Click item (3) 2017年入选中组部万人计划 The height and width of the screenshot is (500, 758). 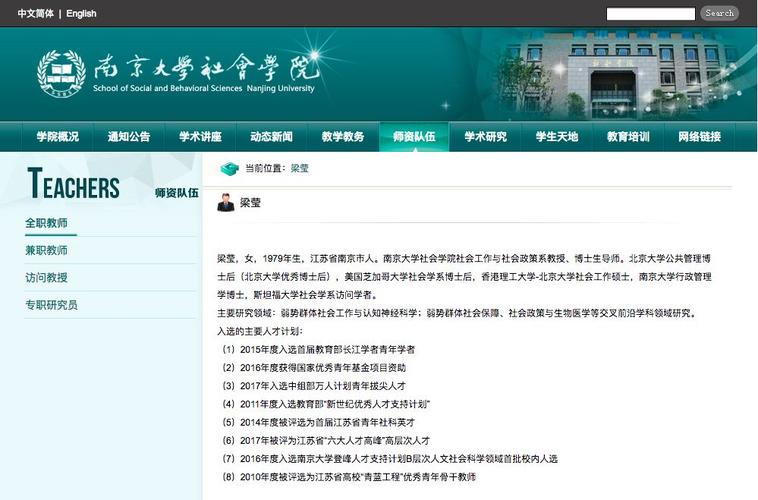pos(314,386)
